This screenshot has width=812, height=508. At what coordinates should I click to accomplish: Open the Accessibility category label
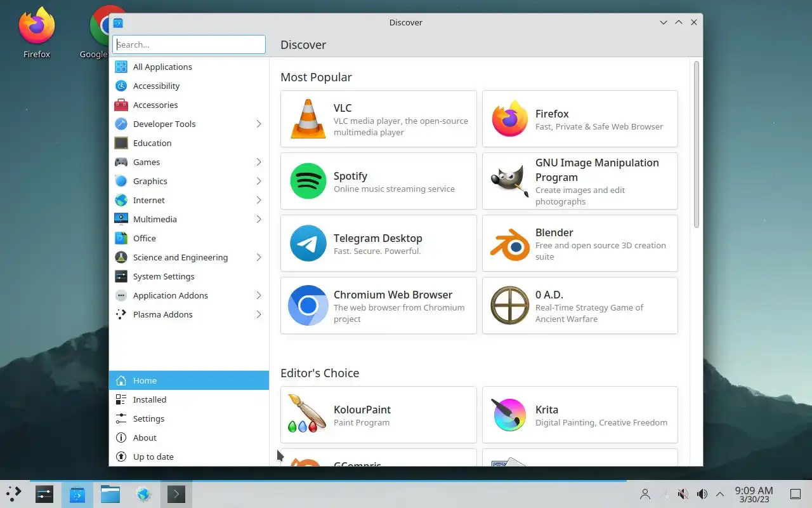[x=156, y=86]
